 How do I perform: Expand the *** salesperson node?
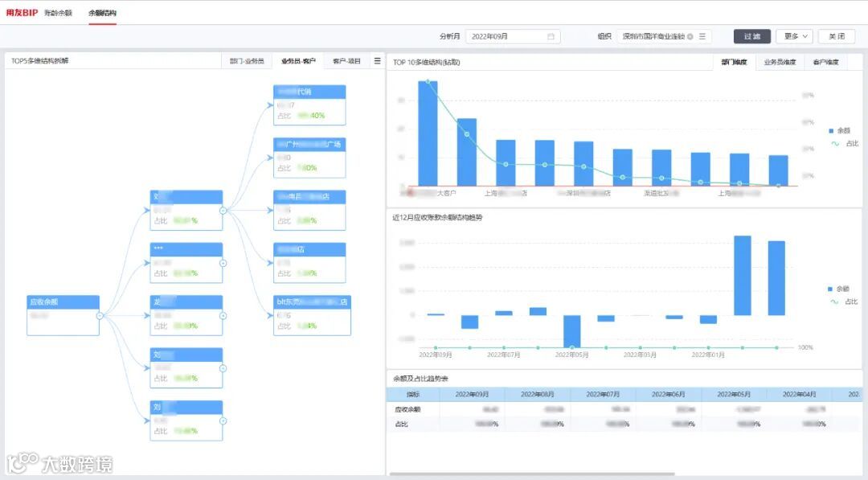coord(223,264)
